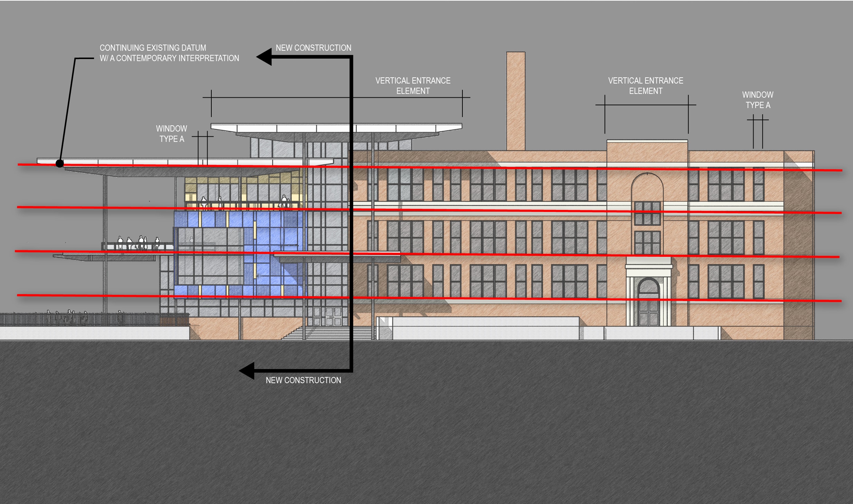Select the lower "NEW CONSTRUCTION" label
This screenshot has height=504, width=853.
(x=303, y=380)
